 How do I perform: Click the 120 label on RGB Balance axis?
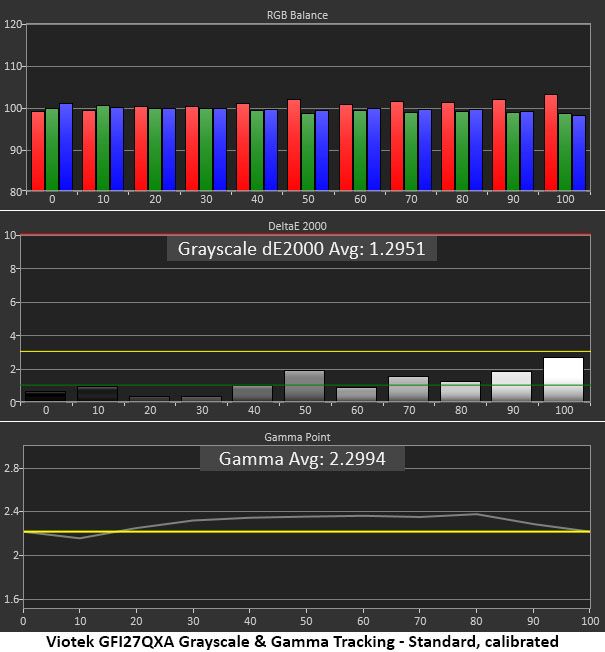(12, 24)
